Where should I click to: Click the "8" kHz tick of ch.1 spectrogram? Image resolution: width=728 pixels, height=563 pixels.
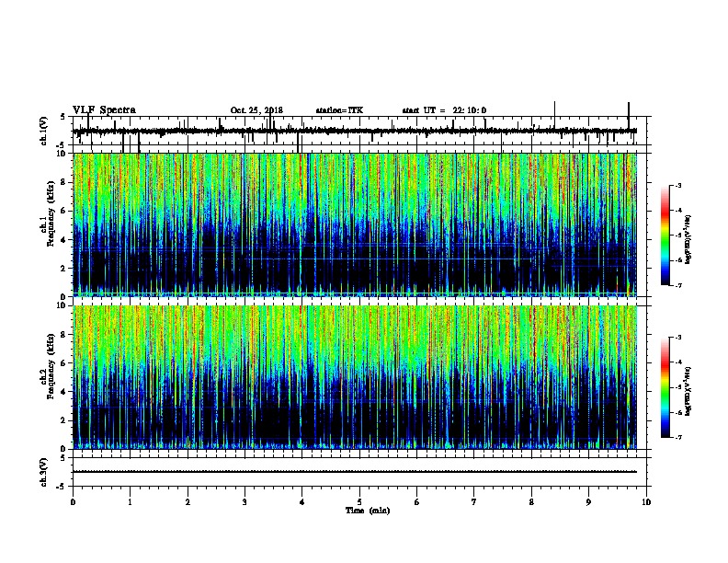tap(65, 182)
